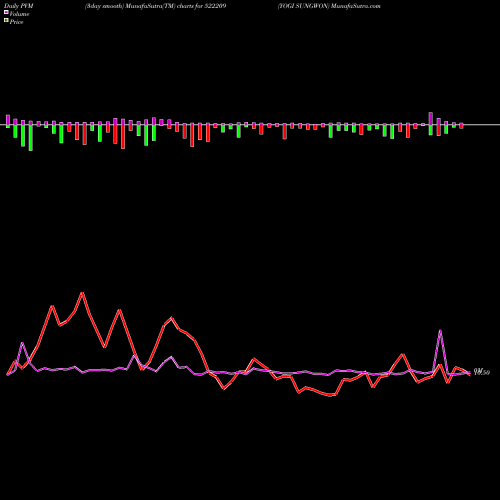This screenshot has width=500, height=500.
Task: Click the '(3day smooth) MunafaSutra(TM) charts for 522209' heading
Action: pos(155,6)
